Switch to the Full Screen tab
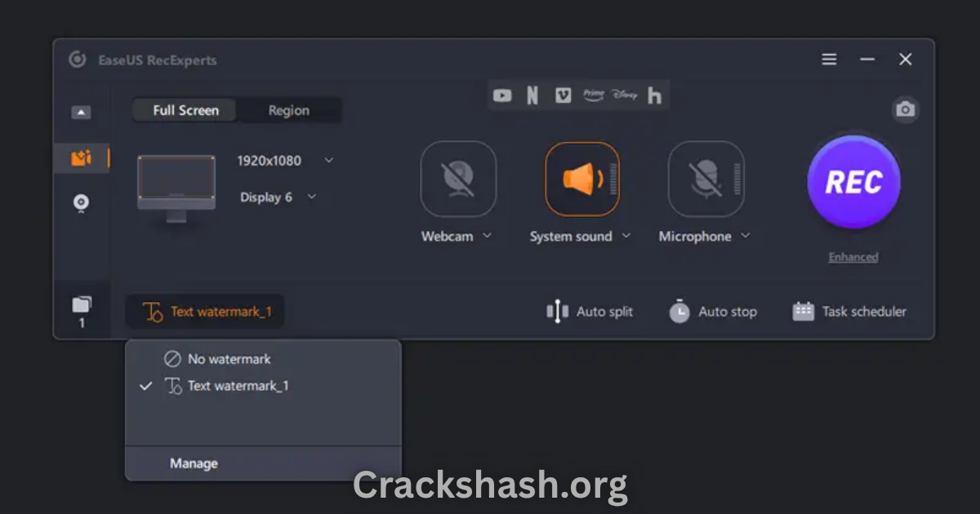Screen dimensions: 980x514 coord(185,110)
